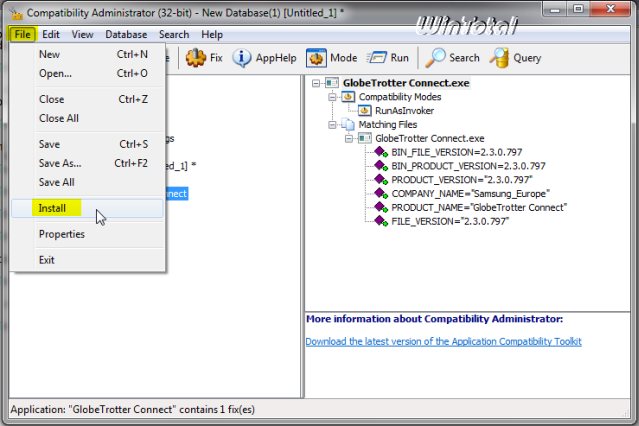
Task: Select COMPANY_NAME="Samsung_Europe" entry
Action: [x=470, y=194]
